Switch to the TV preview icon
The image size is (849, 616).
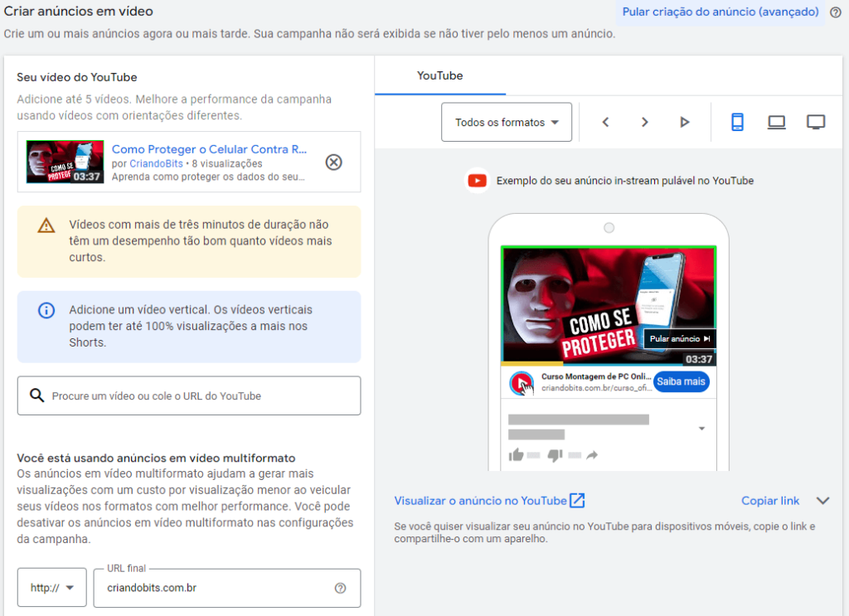(x=815, y=121)
